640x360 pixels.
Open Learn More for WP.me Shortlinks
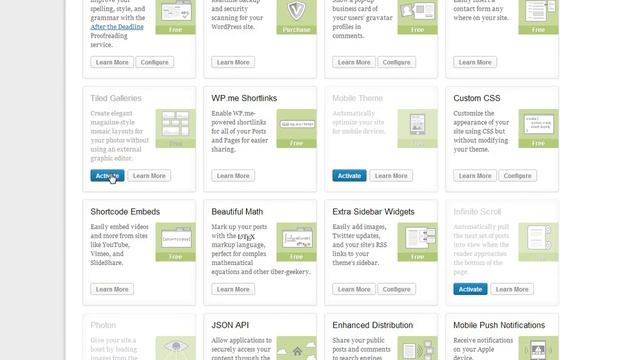(233, 176)
